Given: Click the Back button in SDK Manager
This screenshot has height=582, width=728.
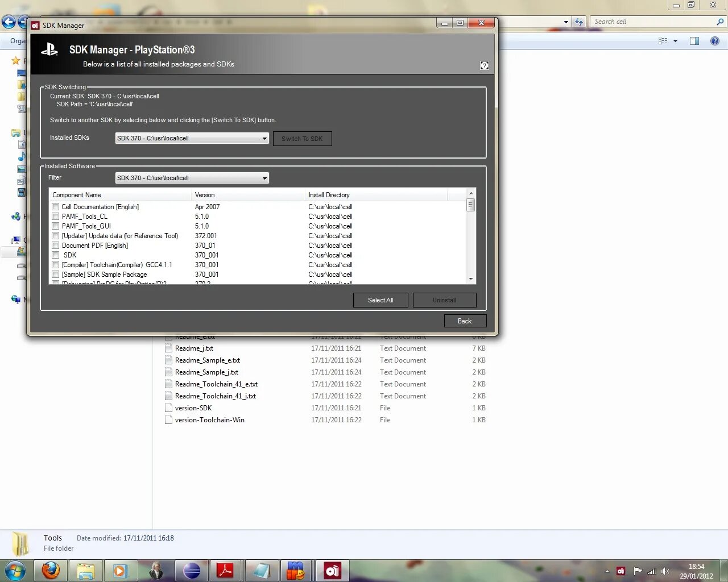Looking at the screenshot, I should (x=465, y=321).
